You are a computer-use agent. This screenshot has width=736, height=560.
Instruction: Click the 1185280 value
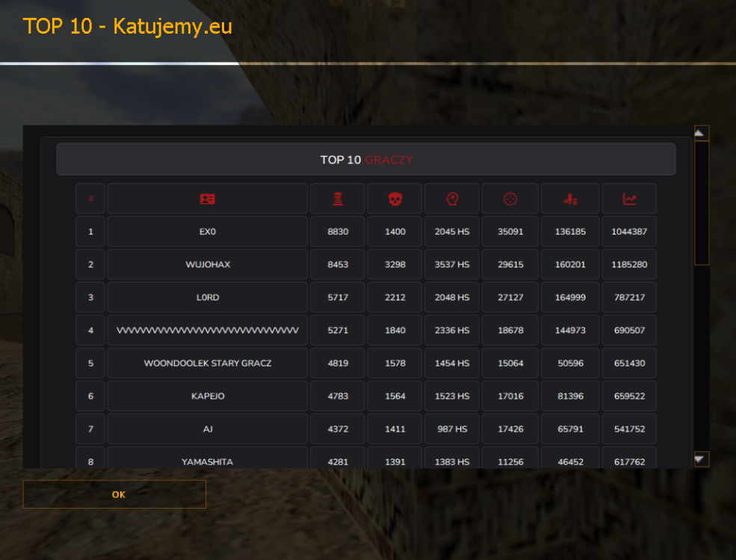pyautogui.click(x=629, y=264)
